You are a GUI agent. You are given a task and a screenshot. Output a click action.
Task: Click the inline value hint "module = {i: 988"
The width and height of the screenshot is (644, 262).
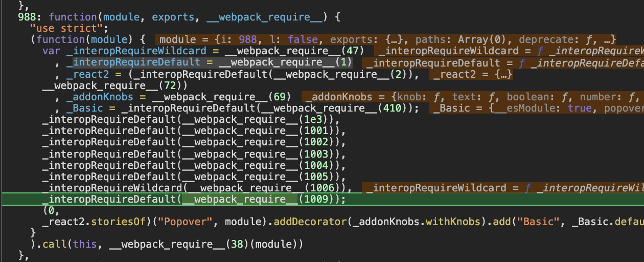(209, 39)
